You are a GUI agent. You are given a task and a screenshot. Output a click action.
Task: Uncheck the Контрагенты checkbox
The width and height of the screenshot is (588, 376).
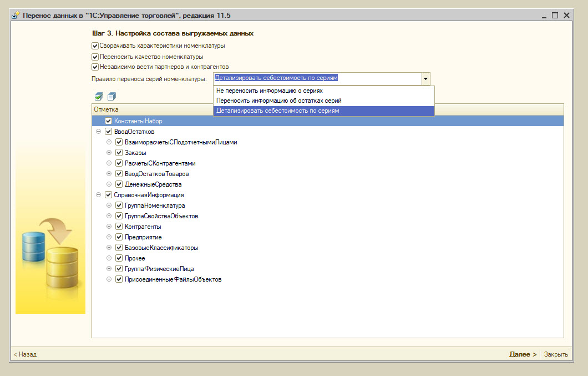point(119,227)
